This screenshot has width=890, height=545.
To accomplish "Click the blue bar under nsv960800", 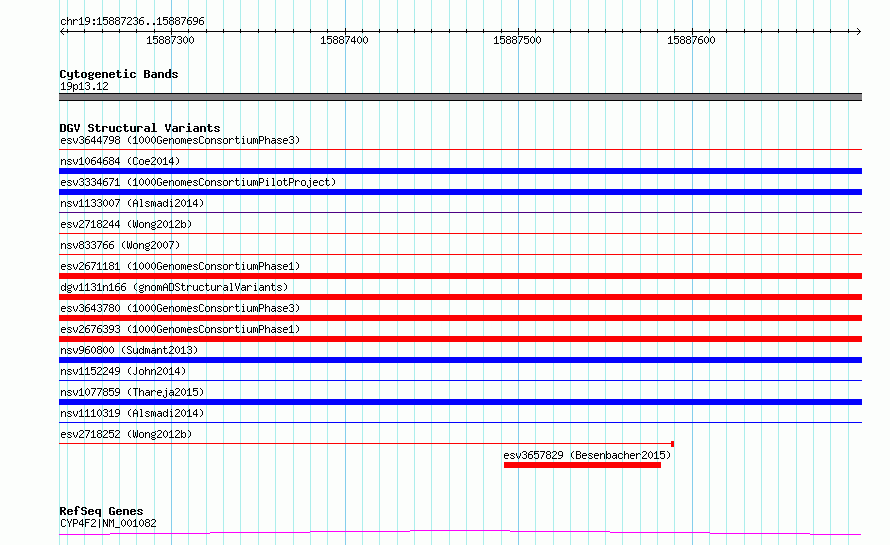I will coord(460,360).
